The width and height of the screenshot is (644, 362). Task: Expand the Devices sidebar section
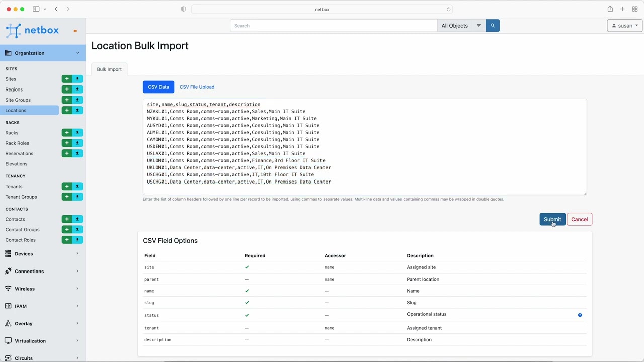click(42, 254)
